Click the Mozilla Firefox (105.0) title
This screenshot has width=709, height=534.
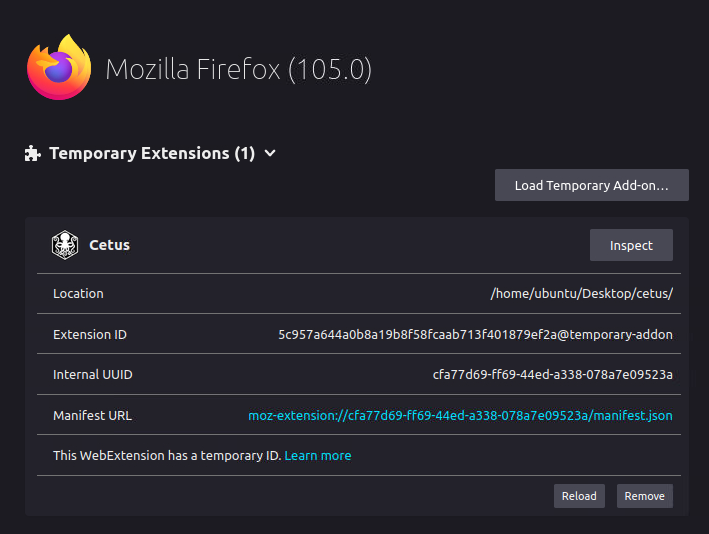pos(239,70)
